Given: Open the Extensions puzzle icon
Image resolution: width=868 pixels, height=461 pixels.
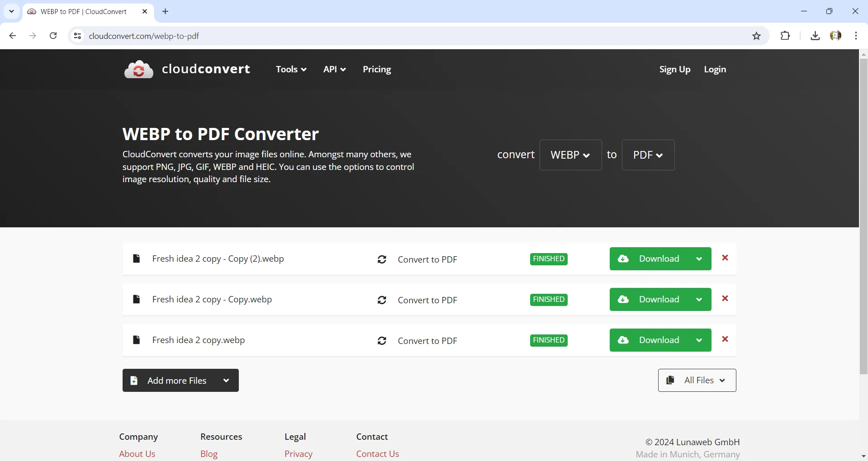Looking at the screenshot, I should (x=785, y=36).
